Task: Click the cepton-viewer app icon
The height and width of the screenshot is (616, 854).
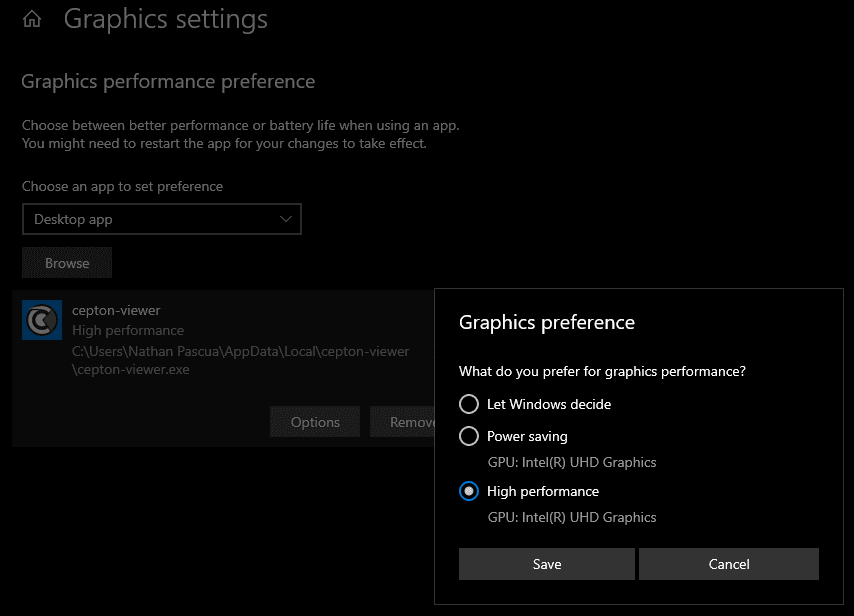Action: (42, 320)
